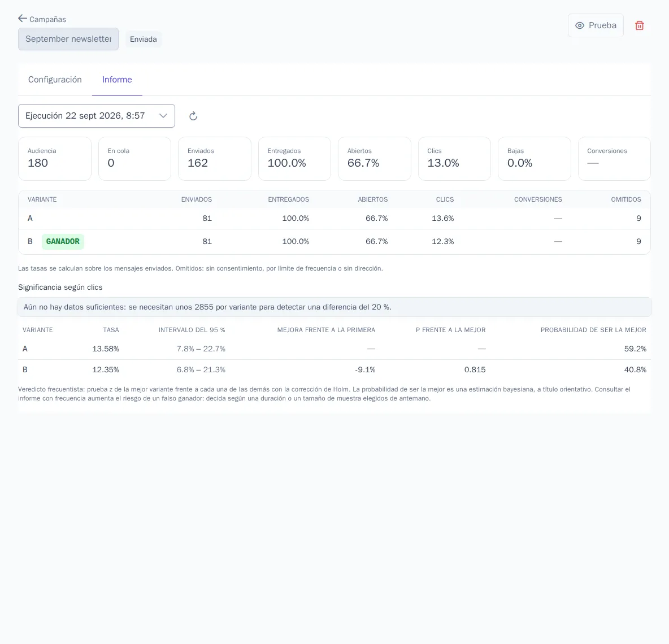Viewport: 669px width, 644px height.
Task: Switch to the Configuración tab
Action: point(55,80)
